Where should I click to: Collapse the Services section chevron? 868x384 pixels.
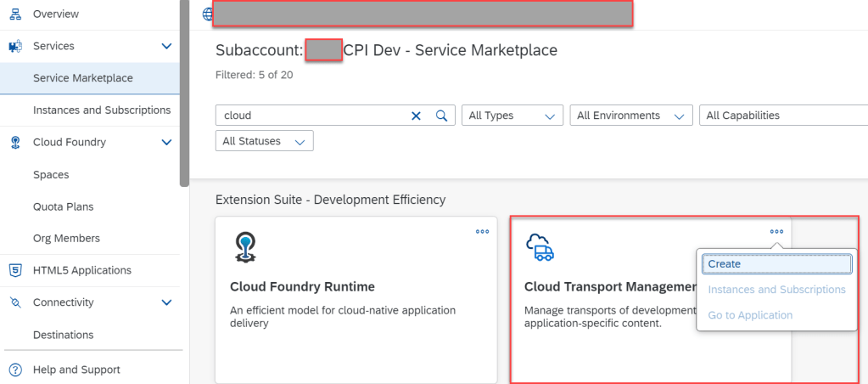click(x=166, y=46)
